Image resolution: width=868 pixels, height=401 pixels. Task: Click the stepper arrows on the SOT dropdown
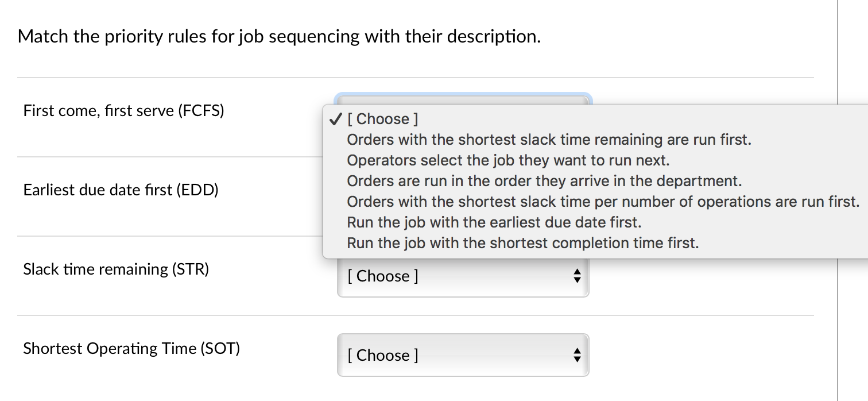click(x=576, y=355)
